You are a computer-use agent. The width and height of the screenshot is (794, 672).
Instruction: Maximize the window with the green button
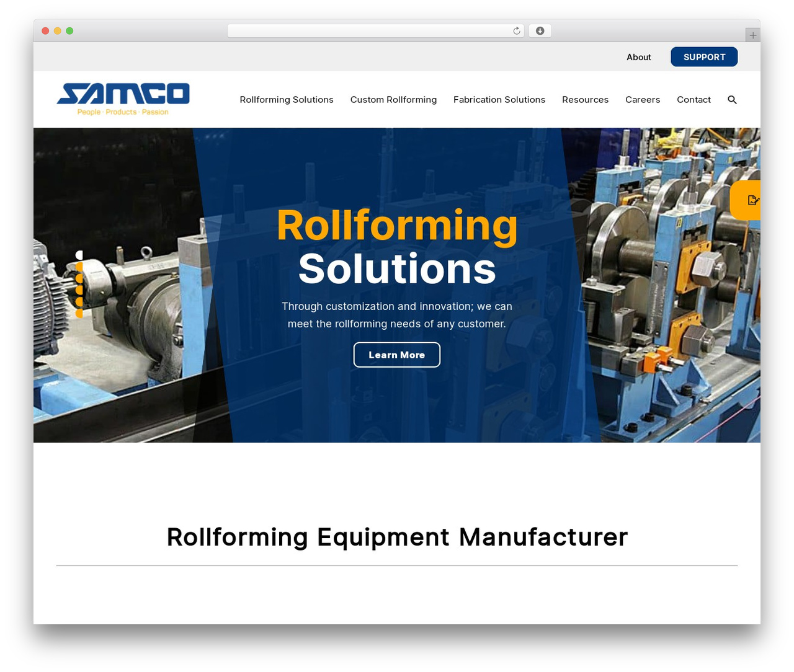point(69,31)
